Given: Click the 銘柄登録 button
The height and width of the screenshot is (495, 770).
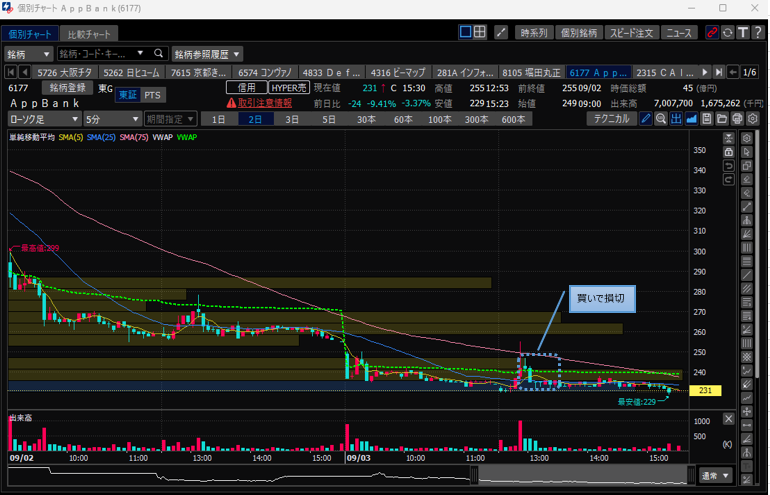Looking at the screenshot, I should click(x=67, y=87).
